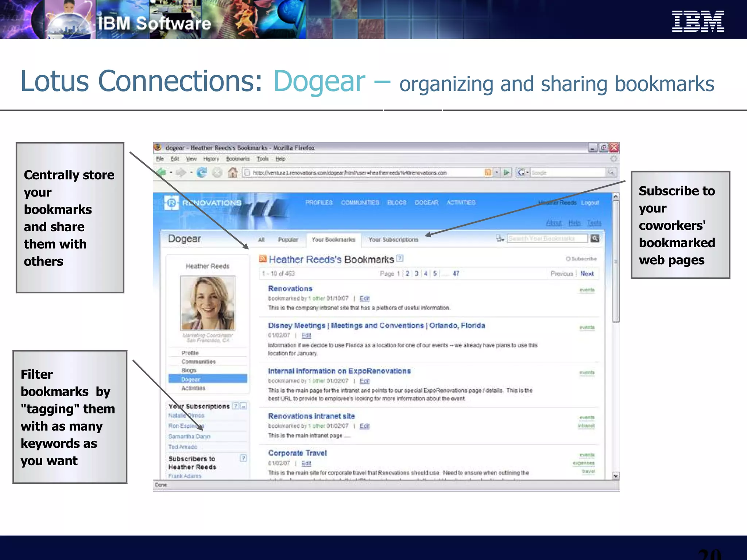Click the Google search magnifier icon
The image size is (747, 560).
tap(611, 172)
